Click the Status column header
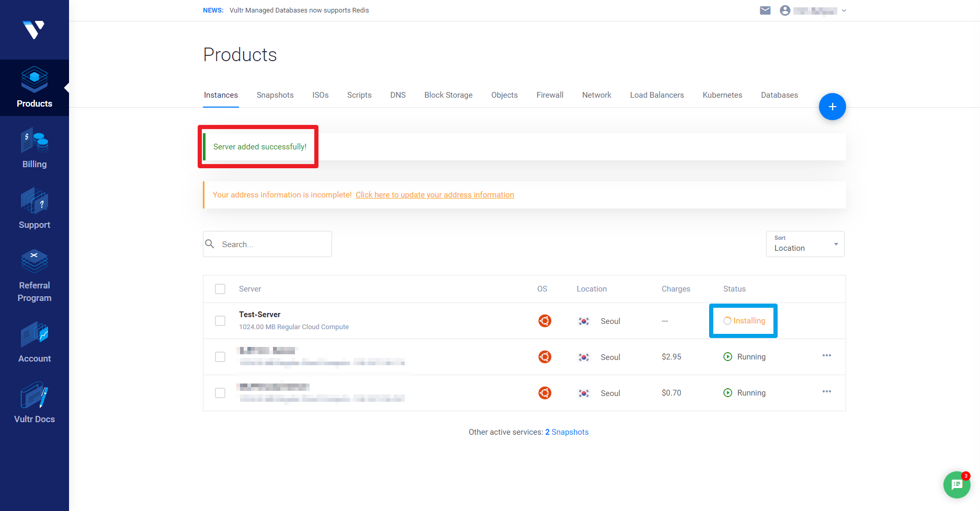Image resolution: width=980 pixels, height=511 pixels. pyautogui.click(x=735, y=289)
